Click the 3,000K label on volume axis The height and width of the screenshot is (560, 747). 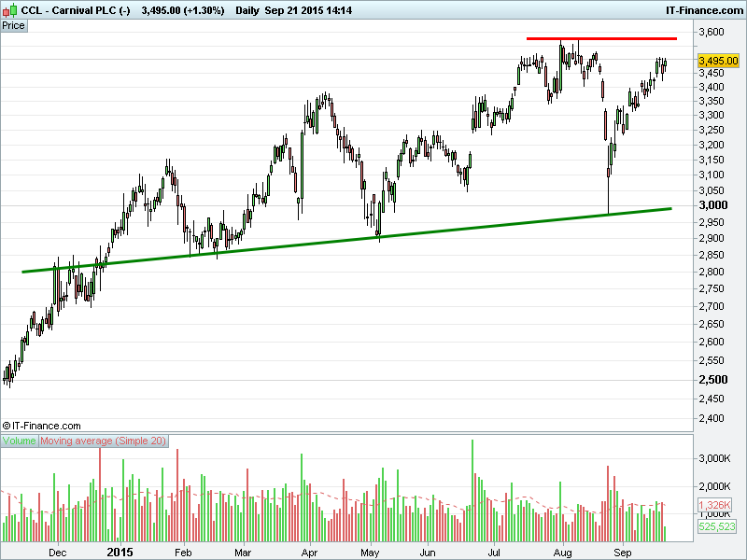tap(714, 458)
